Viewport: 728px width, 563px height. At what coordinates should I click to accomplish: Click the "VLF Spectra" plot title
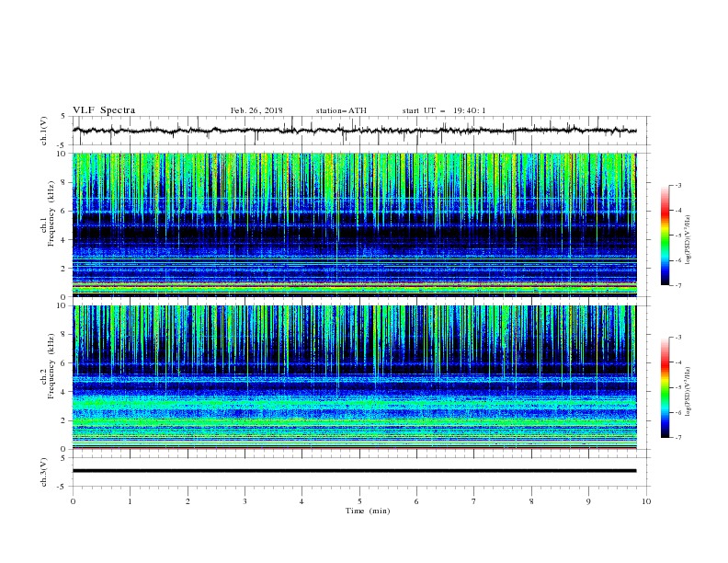coord(104,110)
